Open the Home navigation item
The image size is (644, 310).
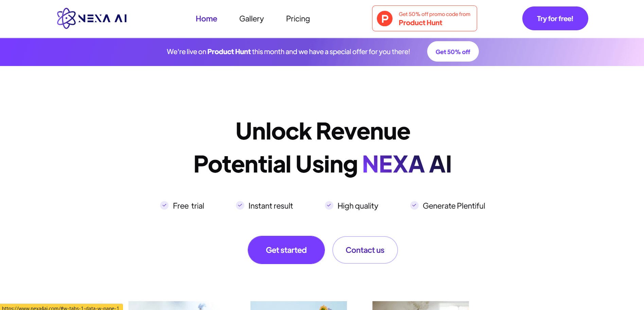pyautogui.click(x=206, y=19)
